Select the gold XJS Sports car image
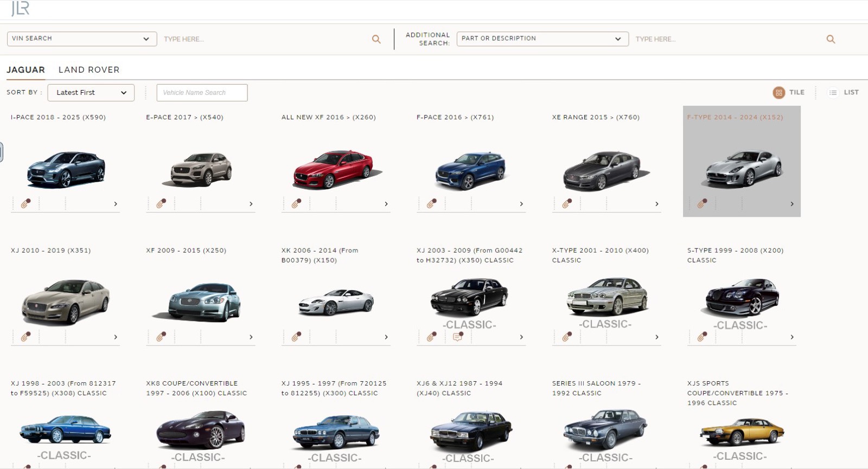 pyautogui.click(x=742, y=432)
